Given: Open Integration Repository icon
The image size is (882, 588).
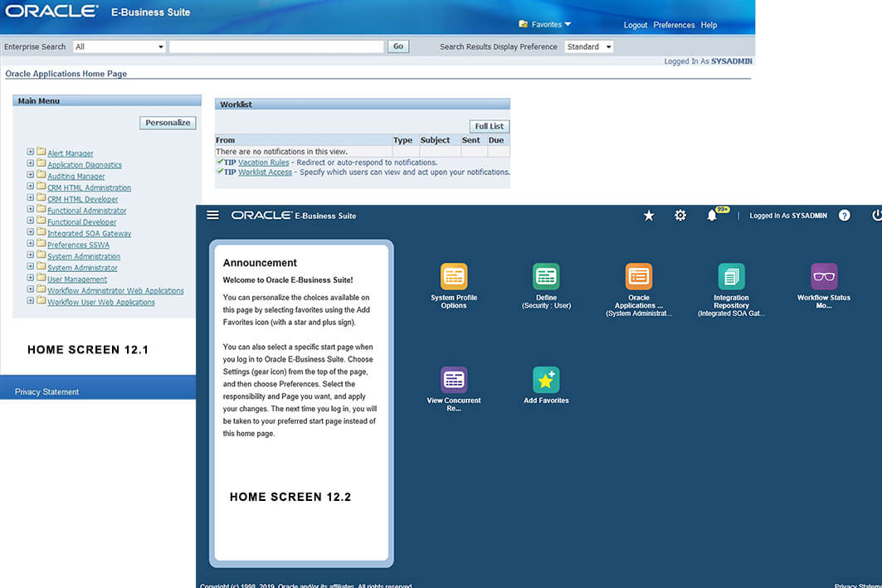Looking at the screenshot, I should (x=731, y=276).
